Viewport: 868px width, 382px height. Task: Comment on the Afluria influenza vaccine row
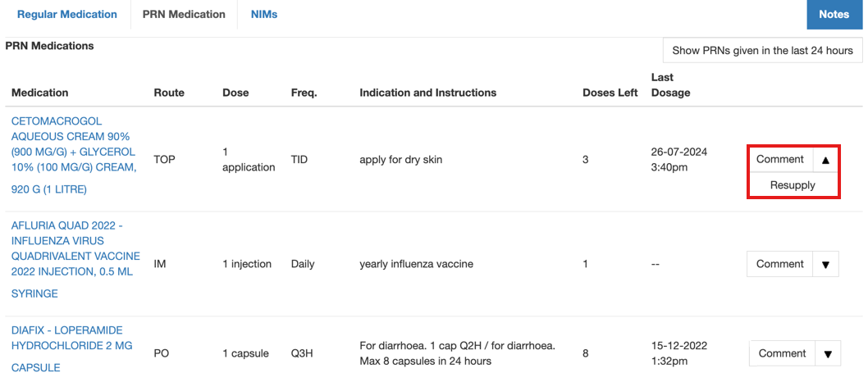(x=779, y=265)
